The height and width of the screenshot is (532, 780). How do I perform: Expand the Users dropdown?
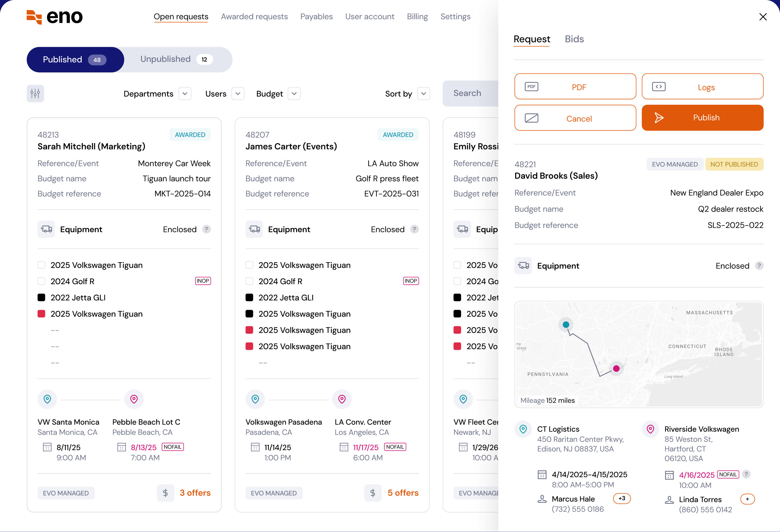click(x=238, y=94)
